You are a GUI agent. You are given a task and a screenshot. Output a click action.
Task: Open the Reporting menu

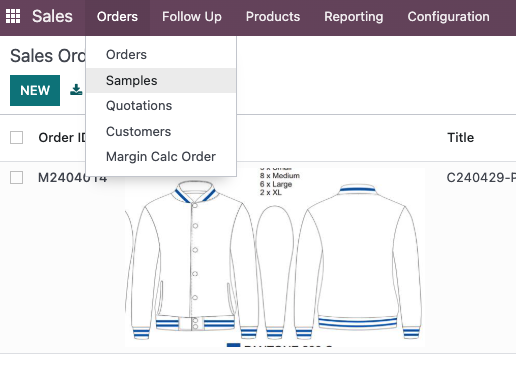point(354,17)
